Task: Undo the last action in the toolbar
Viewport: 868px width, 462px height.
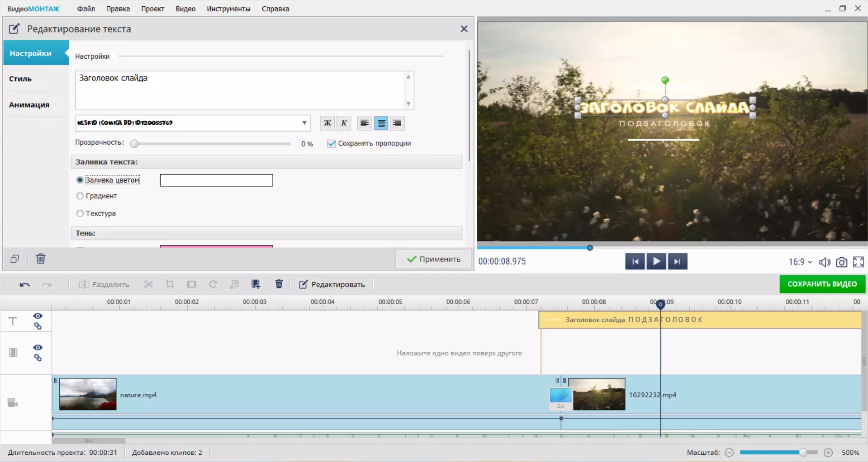Action: point(25,284)
